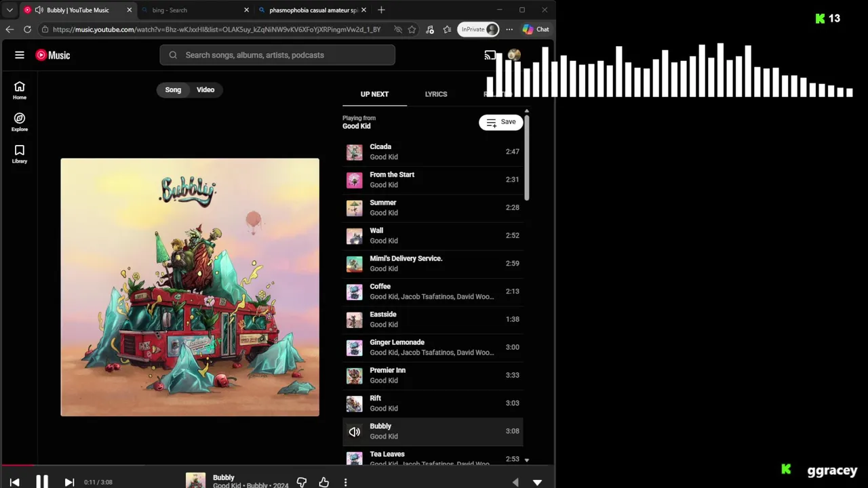Click the Summer album thumbnail

pyautogui.click(x=355, y=207)
